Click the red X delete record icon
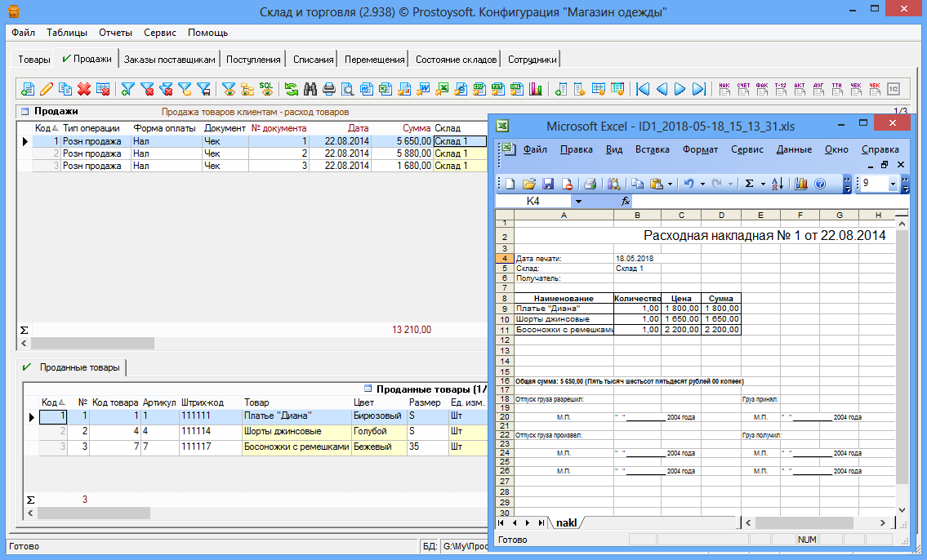This screenshot has width=927, height=560. point(84,89)
